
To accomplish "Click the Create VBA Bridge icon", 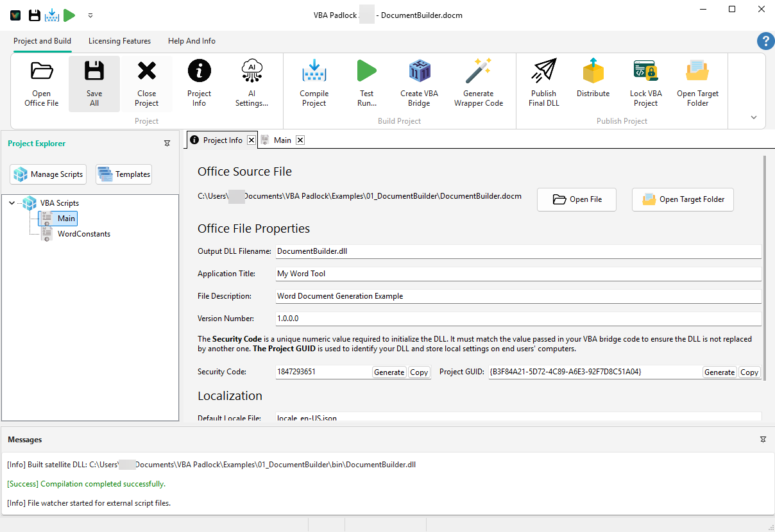I will [x=419, y=82].
